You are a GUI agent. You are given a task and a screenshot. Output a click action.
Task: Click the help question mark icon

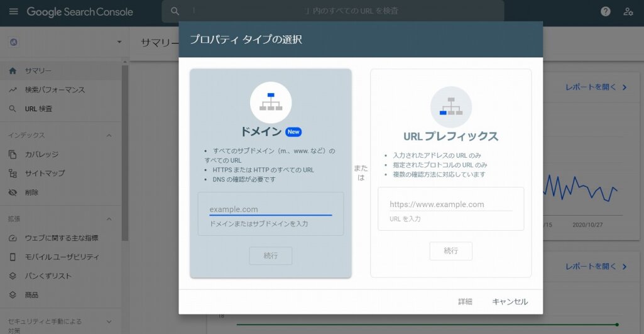(605, 11)
